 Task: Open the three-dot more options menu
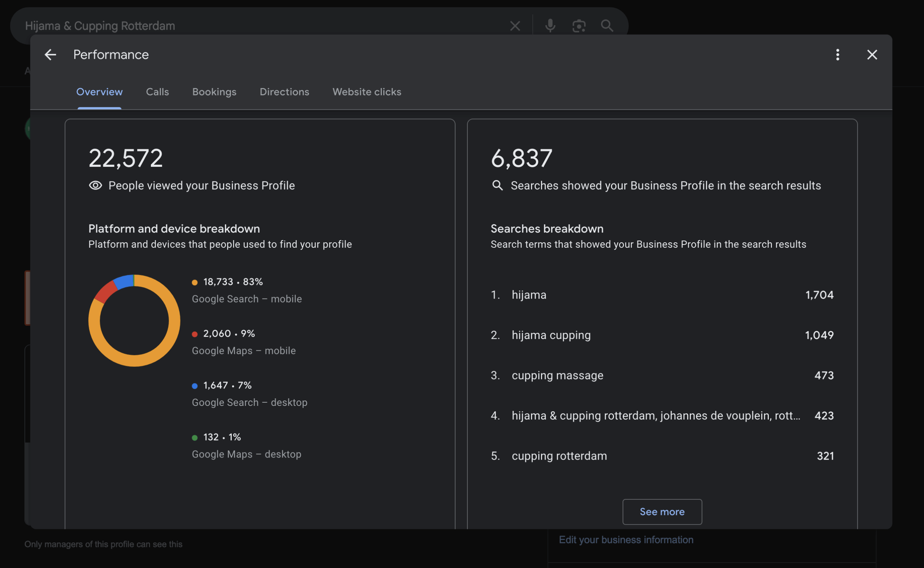837,55
